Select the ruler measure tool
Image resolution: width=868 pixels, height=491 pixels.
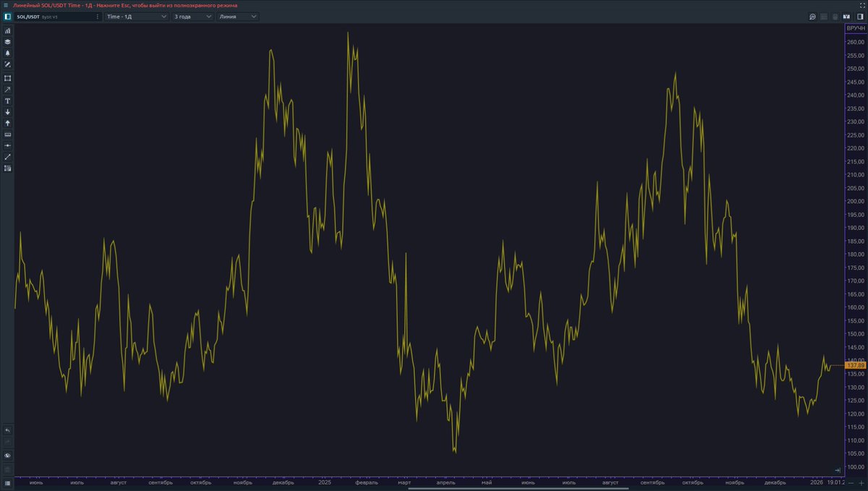click(x=8, y=135)
